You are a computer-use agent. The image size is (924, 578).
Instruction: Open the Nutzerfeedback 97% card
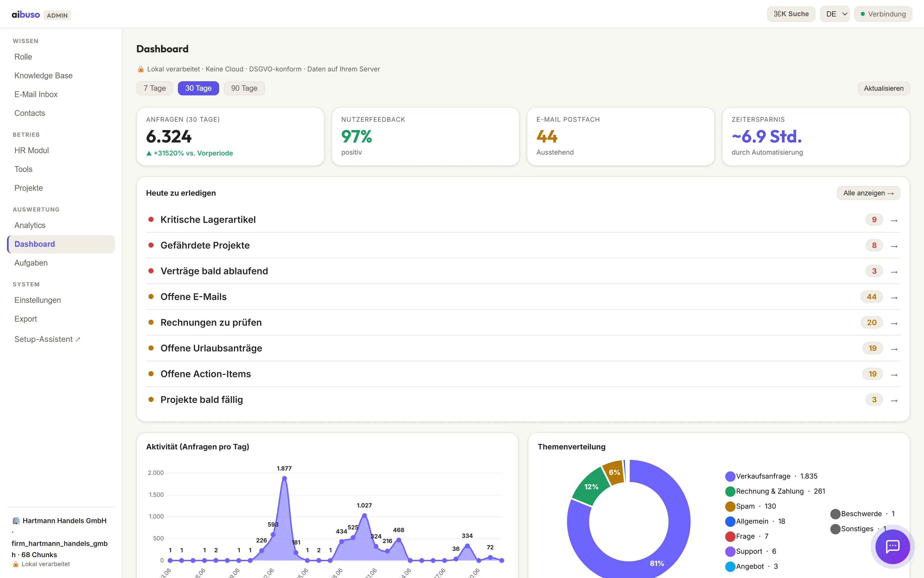pyautogui.click(x=425, y=136)
